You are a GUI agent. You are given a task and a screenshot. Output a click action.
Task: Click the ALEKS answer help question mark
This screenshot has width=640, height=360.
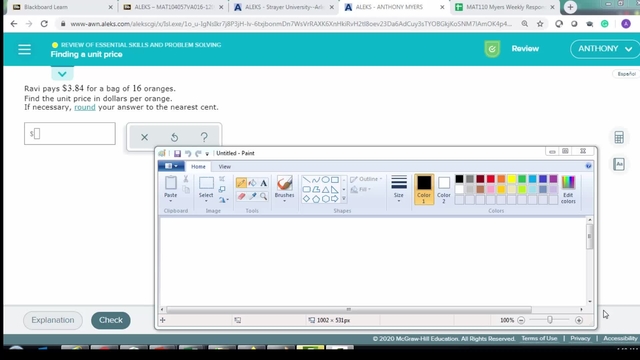coord(204,137)
